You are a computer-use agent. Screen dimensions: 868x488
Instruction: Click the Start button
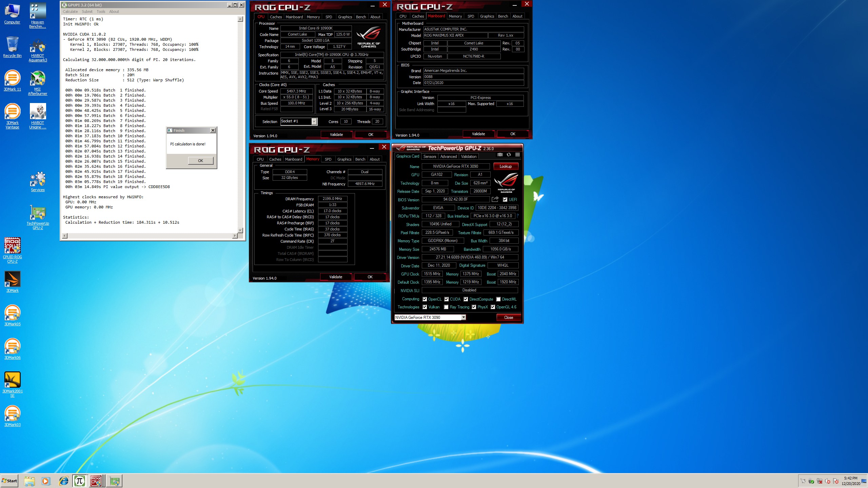pyautogui.click(x=9, y=481)
